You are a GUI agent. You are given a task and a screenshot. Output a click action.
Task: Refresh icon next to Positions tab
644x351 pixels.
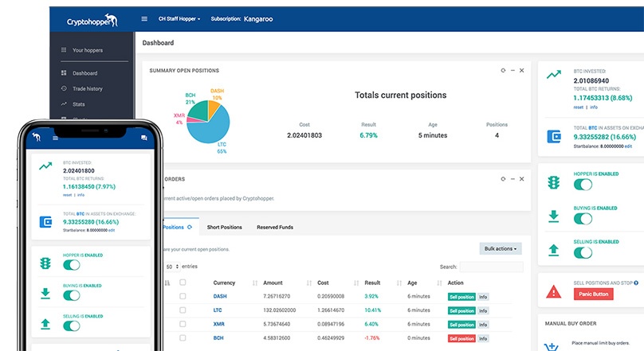(x=190, y=227)
